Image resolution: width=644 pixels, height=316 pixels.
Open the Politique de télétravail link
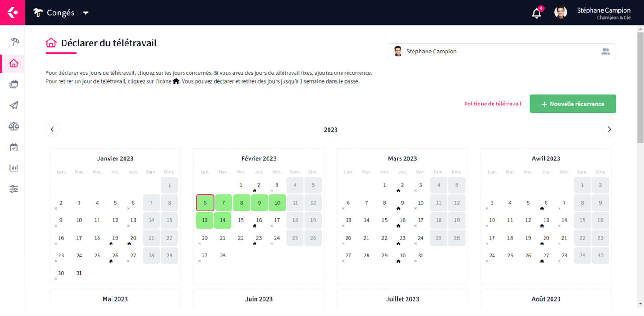[493, 104]
